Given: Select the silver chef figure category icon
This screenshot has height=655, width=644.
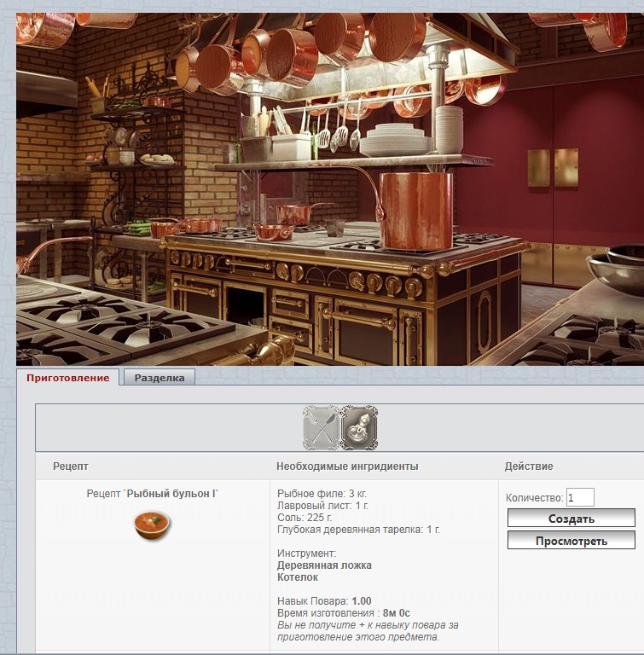Looking at the screenshot, I should (x=359, y=427).
